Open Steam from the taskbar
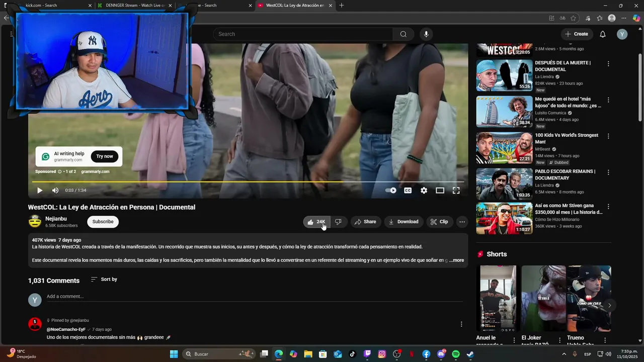Screen dimensions: 644x362 point(470,354)
